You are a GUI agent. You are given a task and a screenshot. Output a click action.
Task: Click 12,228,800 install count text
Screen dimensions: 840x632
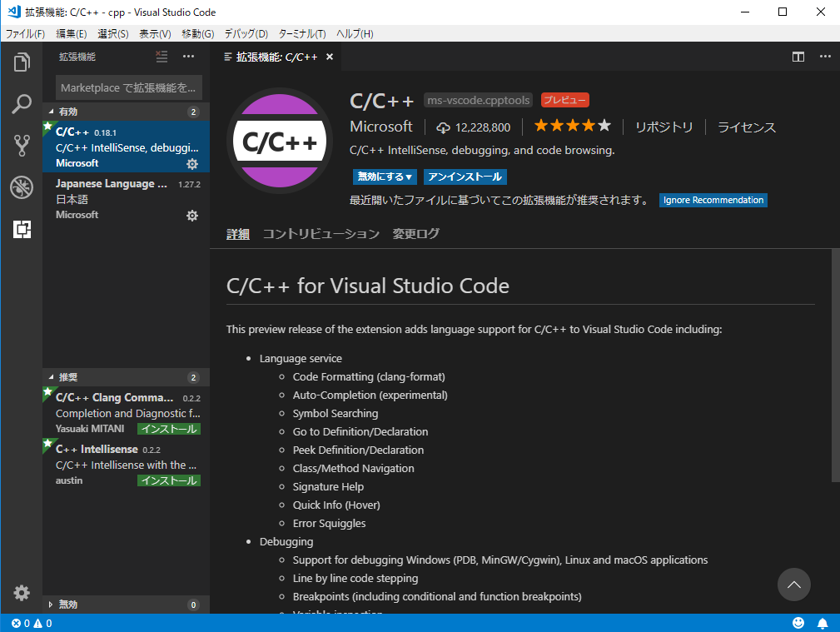pyautogui.click(x=483, y=127)
